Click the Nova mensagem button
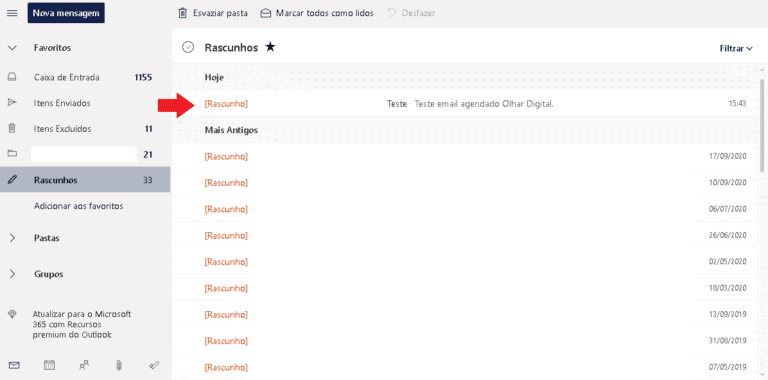This screenshot has height=380, width=768. pyautogui.click(x=66, y=13)
